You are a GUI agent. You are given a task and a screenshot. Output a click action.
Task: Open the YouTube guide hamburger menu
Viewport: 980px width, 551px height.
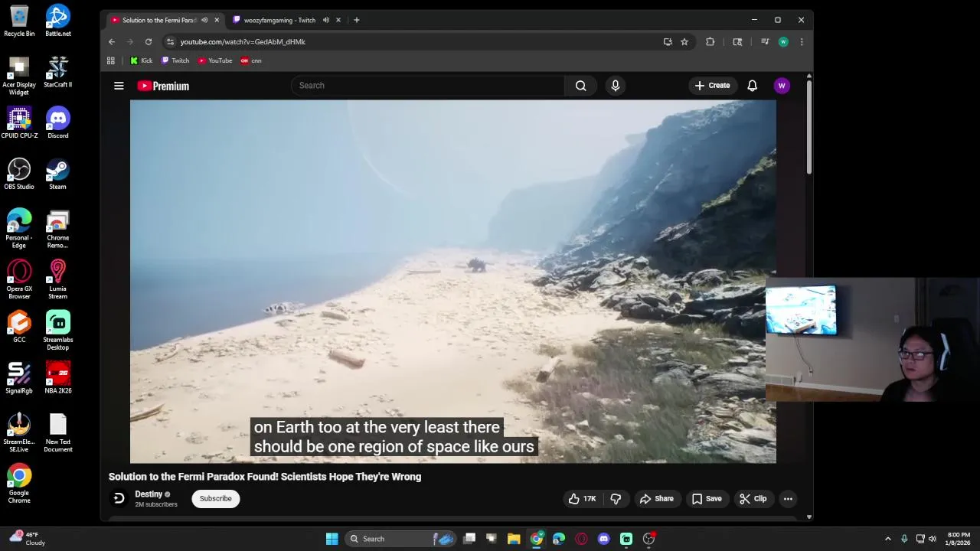pyautogui.click(x=119, y=86)
